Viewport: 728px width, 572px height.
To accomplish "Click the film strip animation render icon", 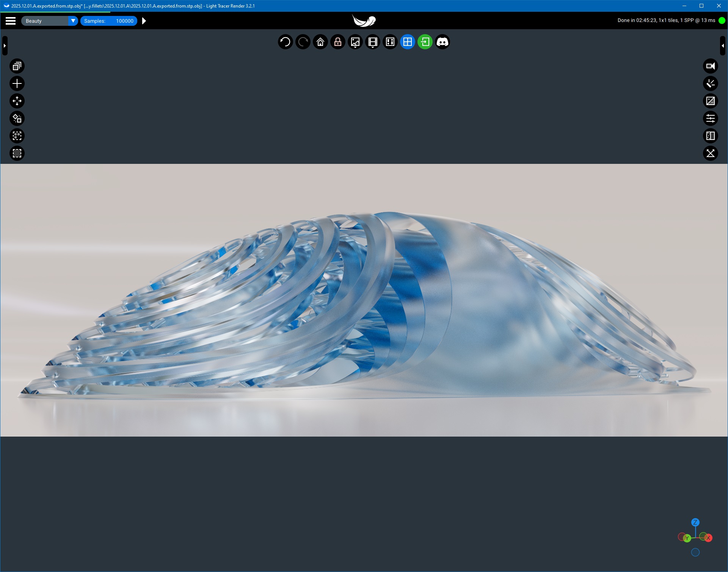I will [x=372, y=42].
